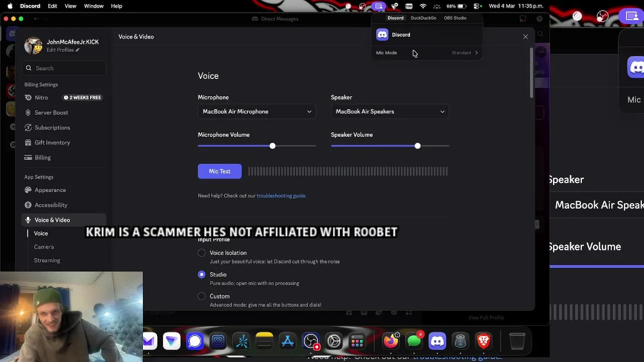The width and height of the screenshot is (644, 362).
Task: Open the Discord app menu
Action: click(x=30, y=6)
